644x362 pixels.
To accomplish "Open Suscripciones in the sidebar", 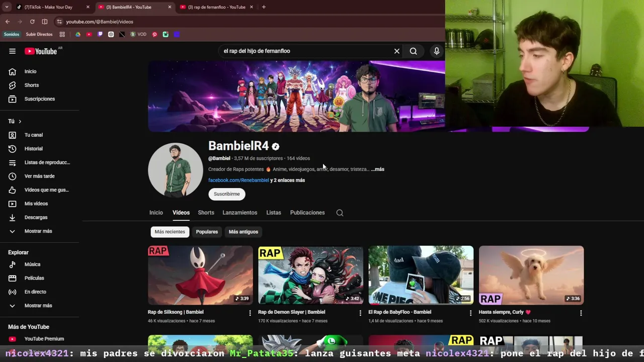I will tap(39, 99).
